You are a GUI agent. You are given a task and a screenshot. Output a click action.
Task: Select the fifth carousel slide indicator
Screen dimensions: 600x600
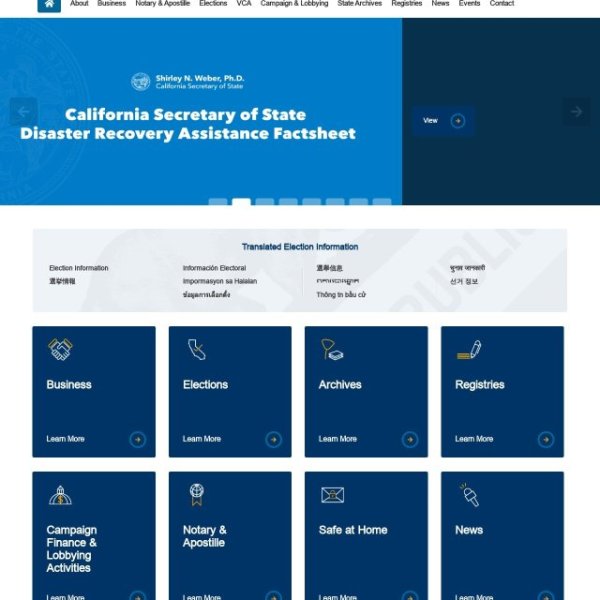tap(311, 202)
